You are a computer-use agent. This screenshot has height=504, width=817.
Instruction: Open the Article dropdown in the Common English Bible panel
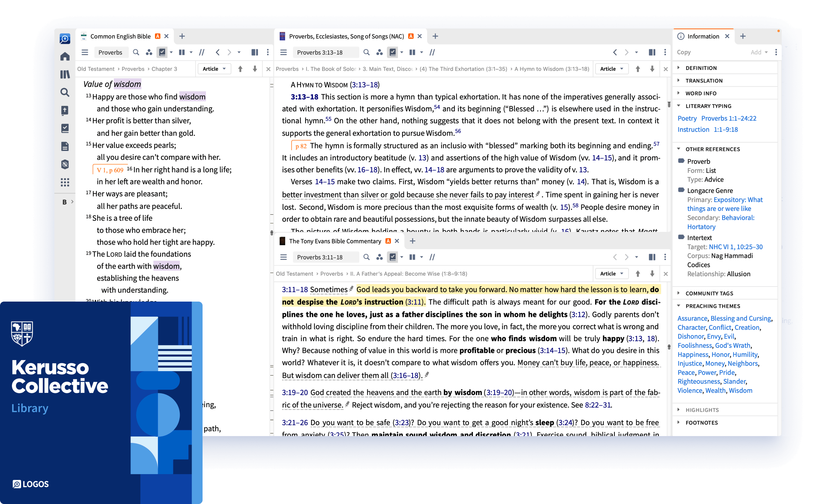[214, 69]
